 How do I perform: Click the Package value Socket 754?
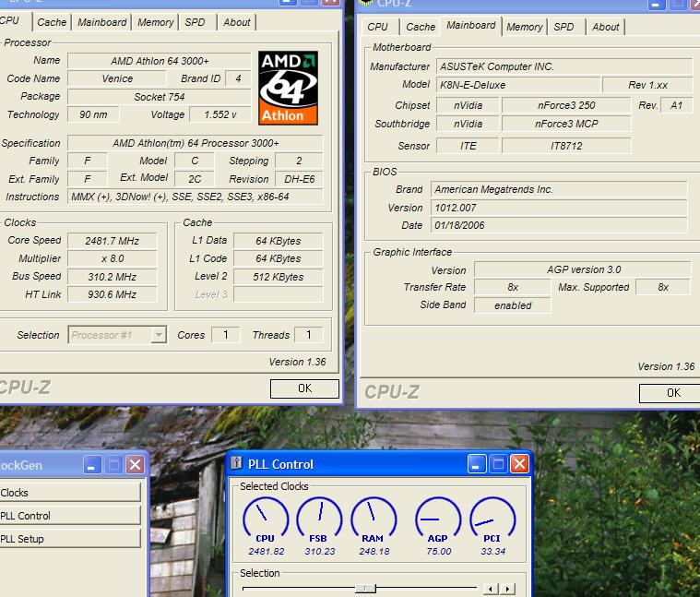tap(160, 97)
